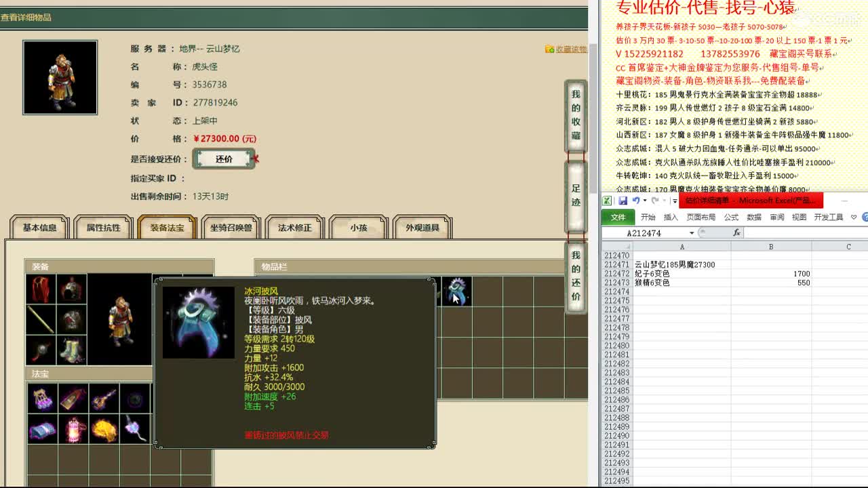Select the necklace orb equipment icon

tap(41, 350)
